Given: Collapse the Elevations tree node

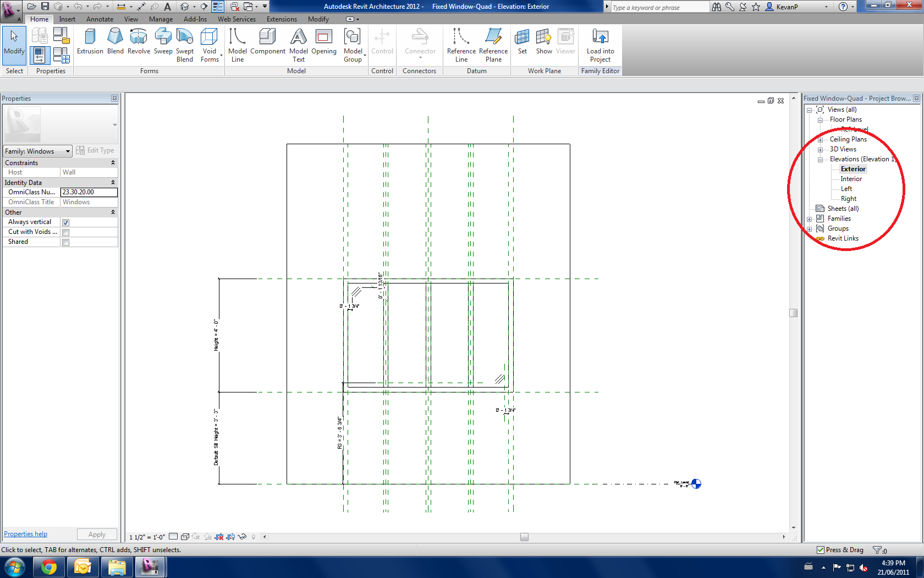Looking at the screenshot, I should pyautogui.click(x=820, y=160).
